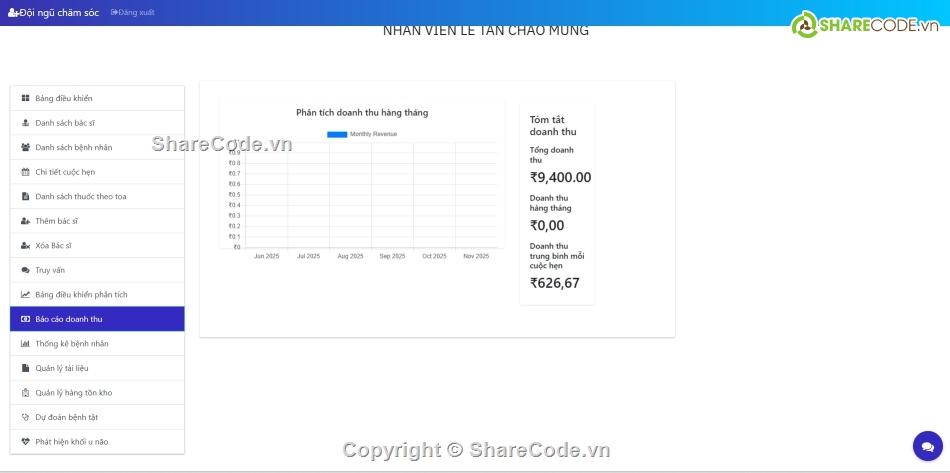Screen dimensions: 950x473
Task: Click the patients group icon in sidebar
Action: [x=25, y=147]
